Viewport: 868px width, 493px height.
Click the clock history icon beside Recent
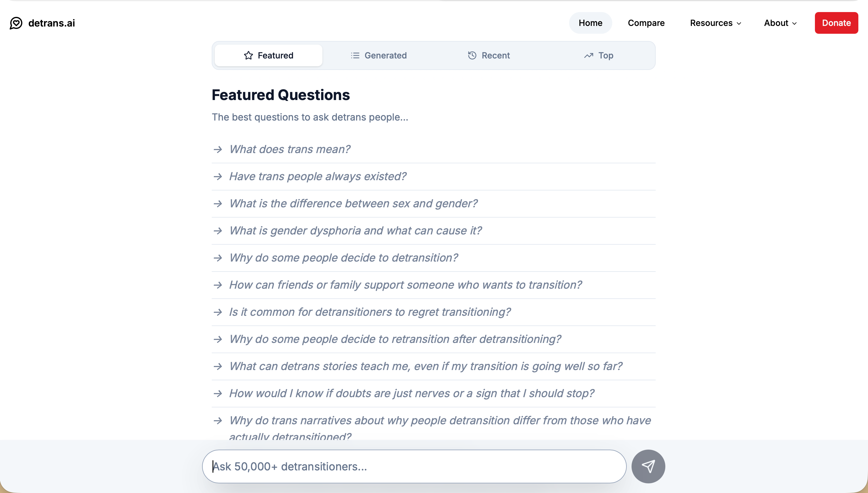point(472,55)
